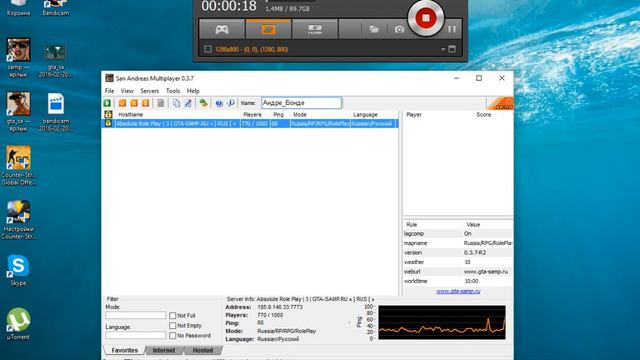The width and height of the screenshot is (640, 360).
Task: Open Bandicam output folder icon
Action: [374, 29]
